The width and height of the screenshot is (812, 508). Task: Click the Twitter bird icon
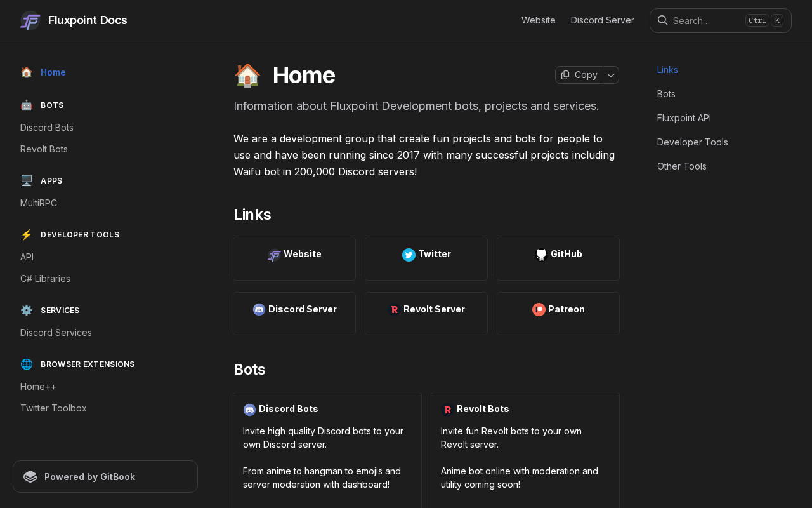(x=409, y=255)
